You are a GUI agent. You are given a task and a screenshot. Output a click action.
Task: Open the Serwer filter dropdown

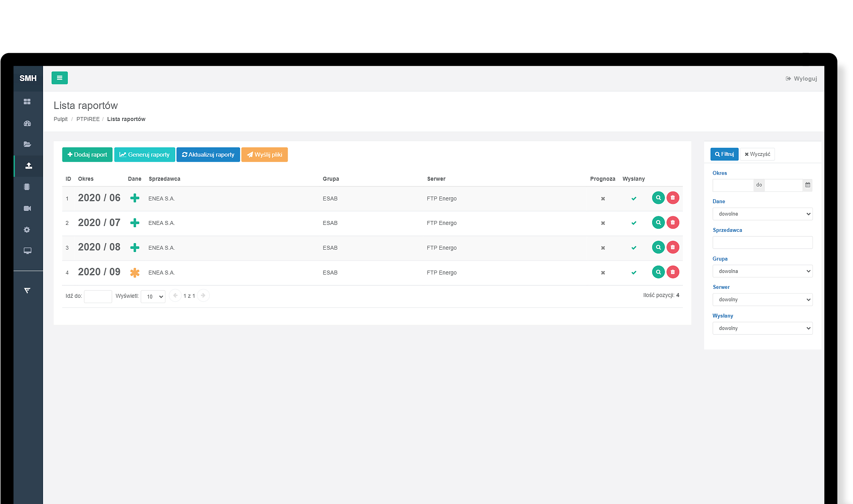762,300
